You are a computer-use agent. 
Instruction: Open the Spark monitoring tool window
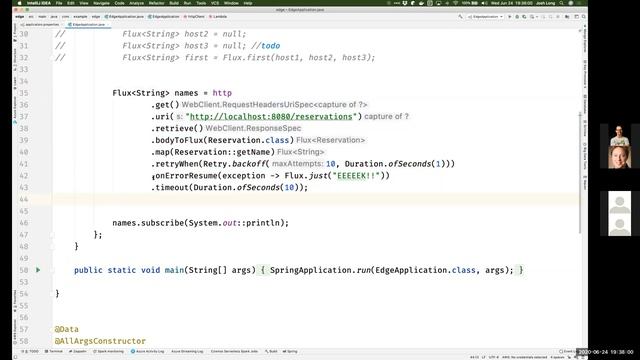[x=109, y=351]
